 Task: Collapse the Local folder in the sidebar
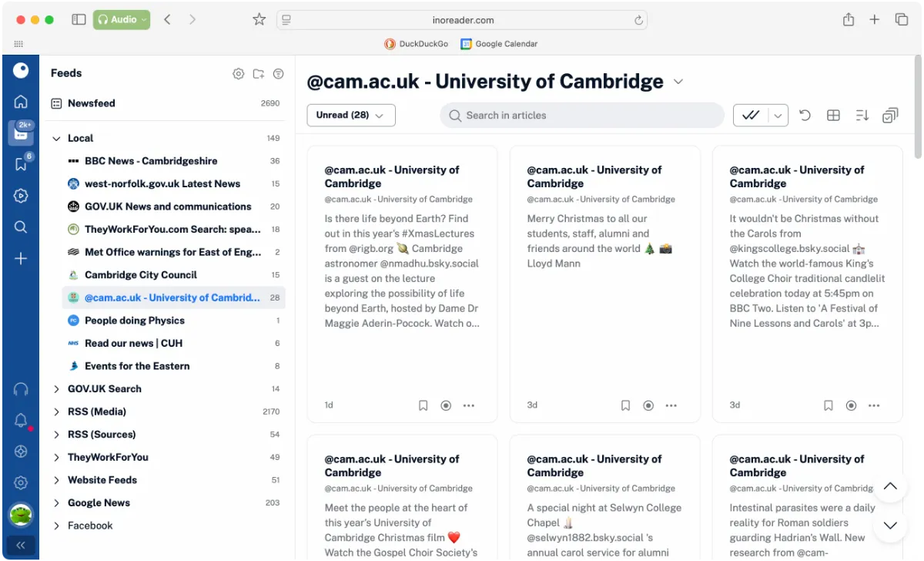[x=55, y=138]
